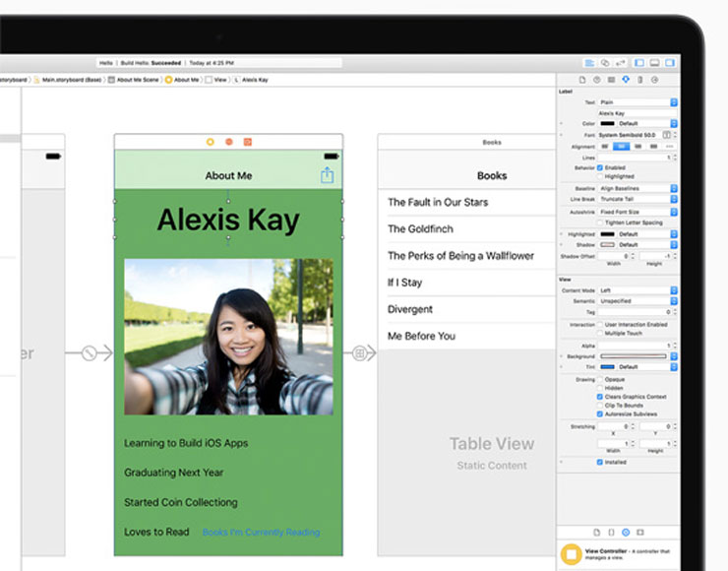The width and height of the screenshot is (728, 571).
Task: Open the File inspector tab
Action: [x=582, y=80]
